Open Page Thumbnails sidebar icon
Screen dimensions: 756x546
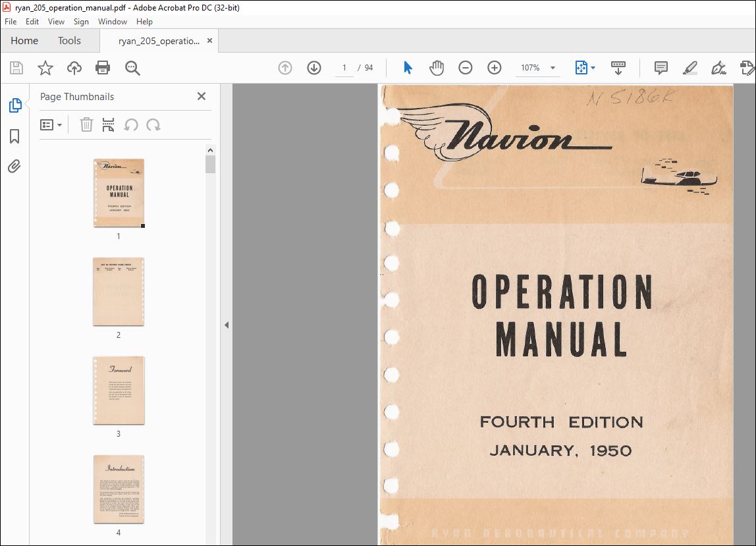point(15,105)
